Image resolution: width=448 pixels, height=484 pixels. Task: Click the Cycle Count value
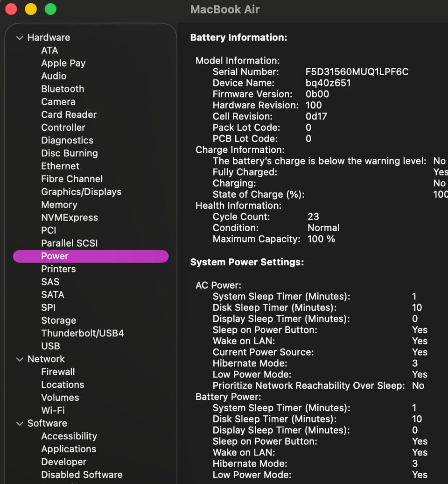tap(313, 216)
